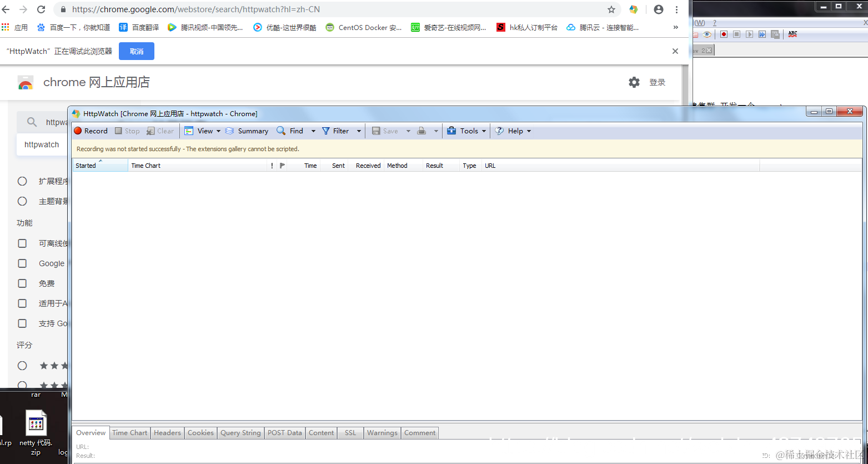The height and width of the screenshot is (464, 868).
Task: Click the Chrome address bar URL
Action: (x=196, y=9)
